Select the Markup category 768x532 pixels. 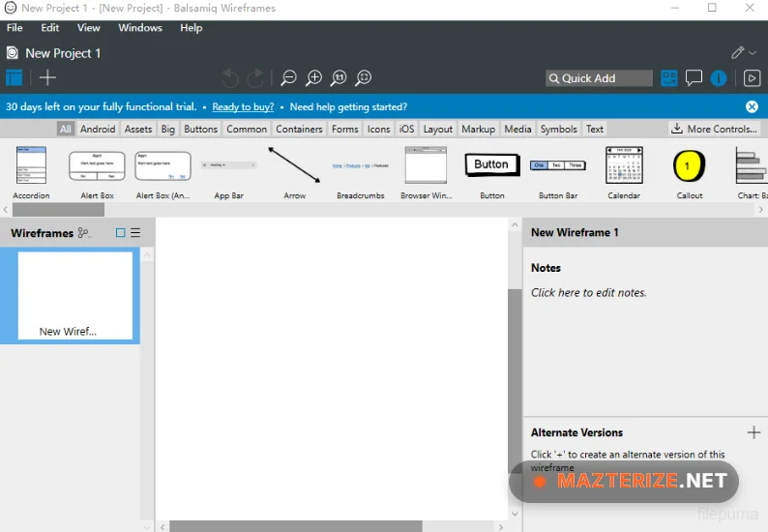click(478, 129)
